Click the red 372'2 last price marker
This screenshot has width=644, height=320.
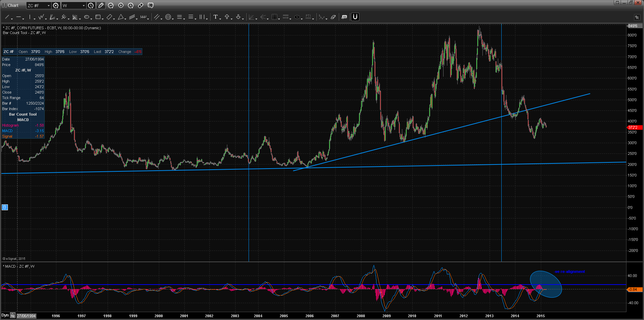click(633, 127)
